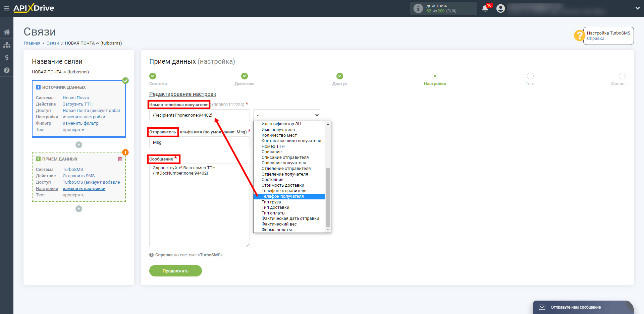This screenshot has height=314, width=644.
Task: Open the Отправить SMS action link
Action: 78,176
